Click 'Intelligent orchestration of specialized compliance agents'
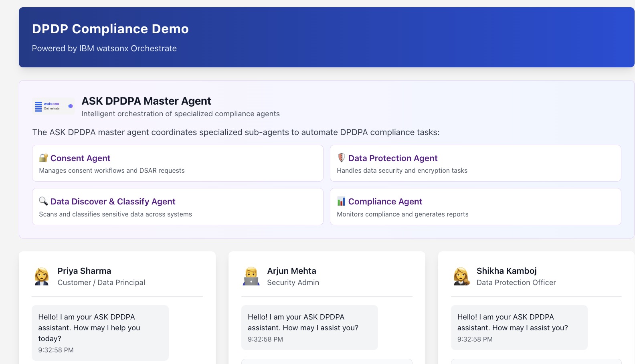The image size is (635, 364). (x=180, y=114)
